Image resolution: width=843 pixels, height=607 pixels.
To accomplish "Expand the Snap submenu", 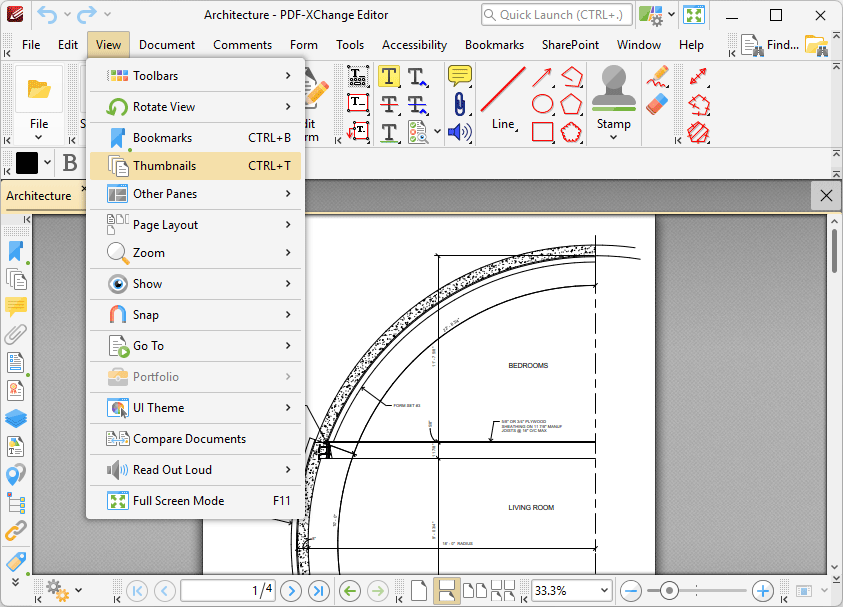I will pyautogui.click(x=195, y=315).
